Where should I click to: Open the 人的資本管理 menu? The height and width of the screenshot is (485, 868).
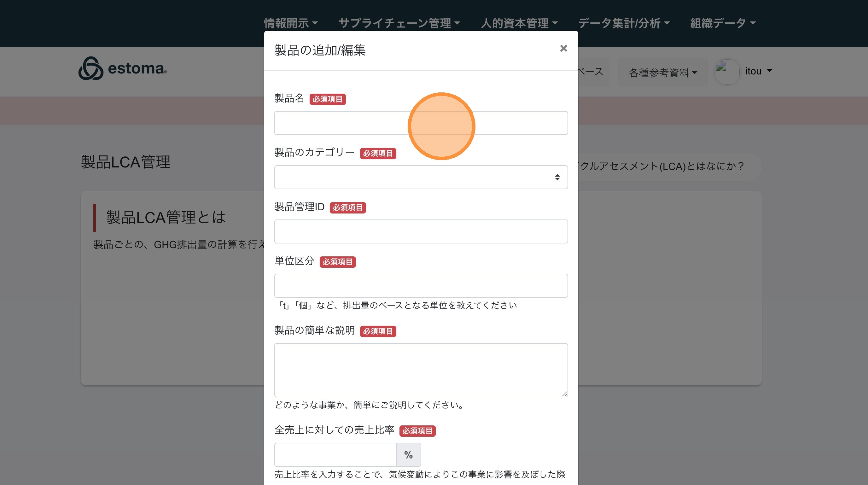click(519, 23)
